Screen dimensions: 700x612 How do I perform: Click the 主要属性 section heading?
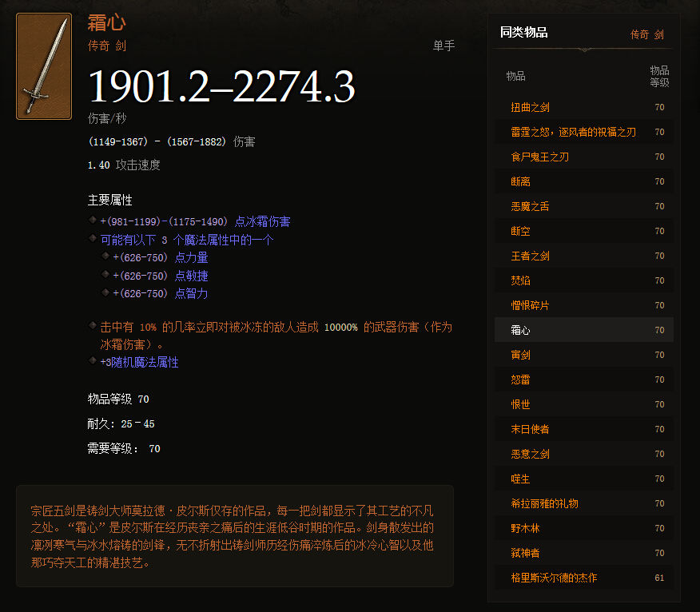click(109, 200)
